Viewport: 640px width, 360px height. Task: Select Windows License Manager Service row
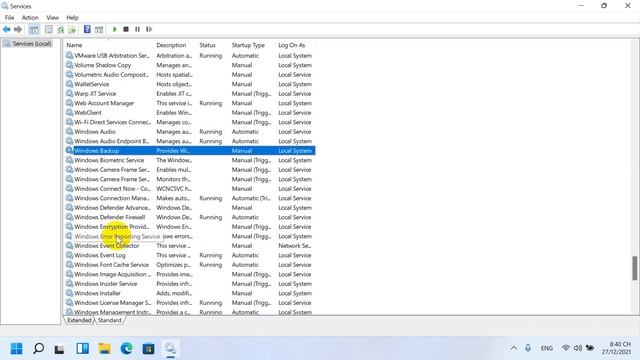[x=190, y=303]
